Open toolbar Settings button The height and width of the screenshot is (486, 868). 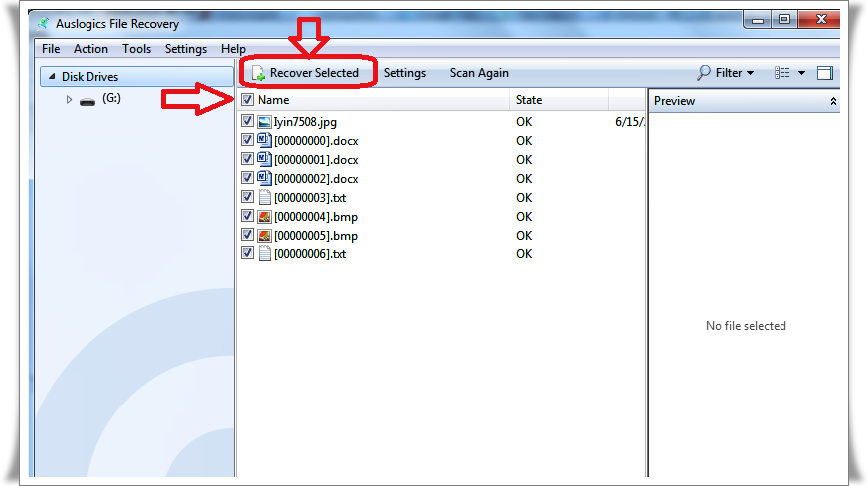pyautogui.click(x=404, y=73)
